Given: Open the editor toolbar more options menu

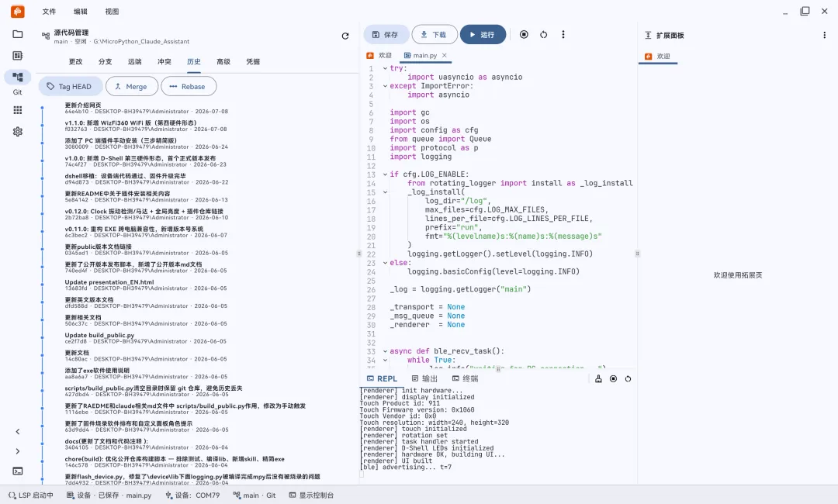Looking at the screenshot, I should click(x=563, y=34).
